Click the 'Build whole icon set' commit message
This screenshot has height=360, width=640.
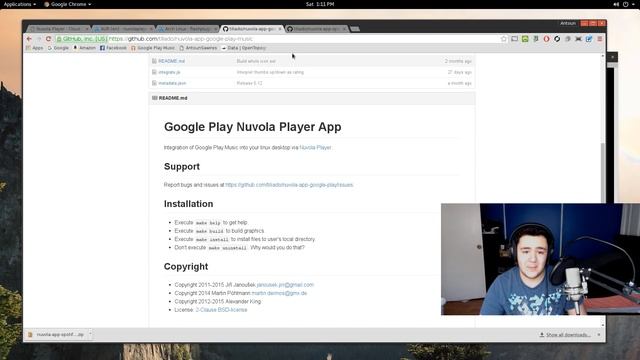coord(256,61)
